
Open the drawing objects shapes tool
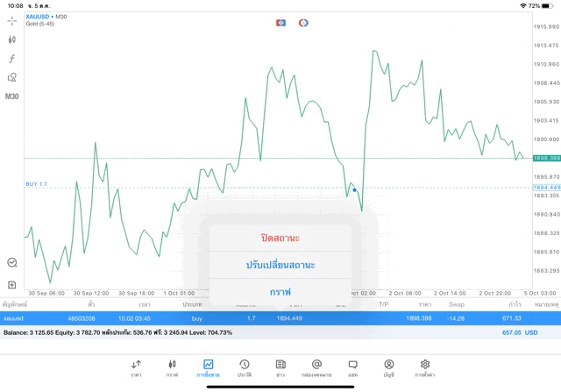pyautogui.click(x=12, y=77)
